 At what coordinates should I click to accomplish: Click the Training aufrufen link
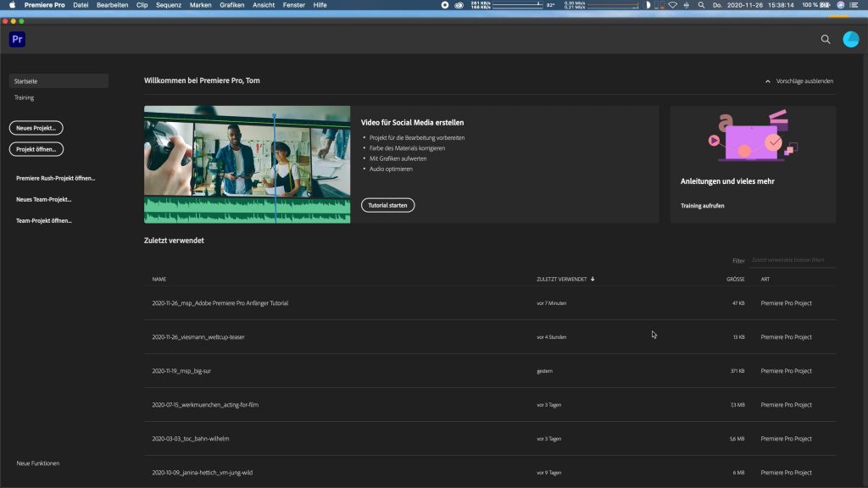pyautogui.click(x=702, y=206)
